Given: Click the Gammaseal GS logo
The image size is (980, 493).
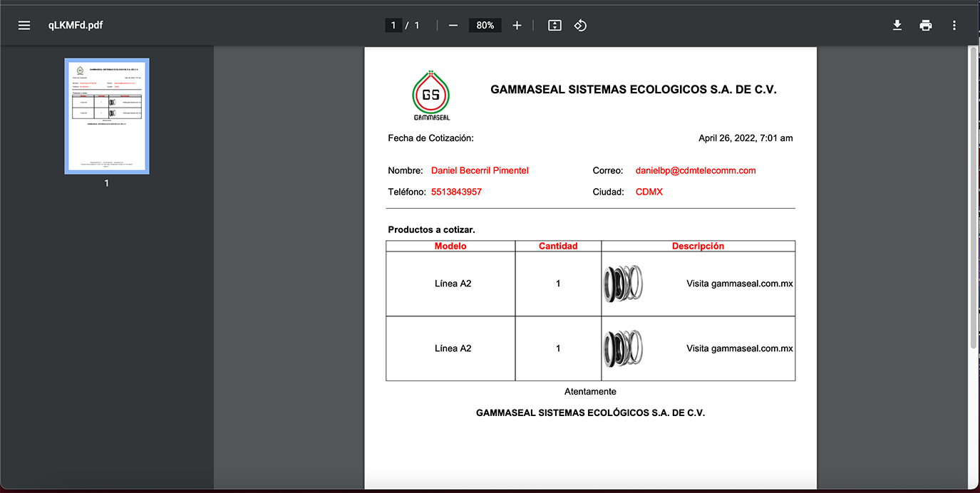Looking at the screenshot, I should (431, 95).
